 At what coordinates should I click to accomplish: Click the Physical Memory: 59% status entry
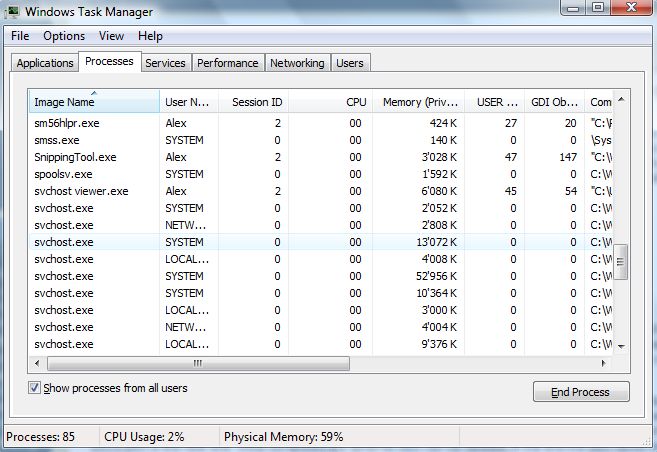(x=284, y=437)
